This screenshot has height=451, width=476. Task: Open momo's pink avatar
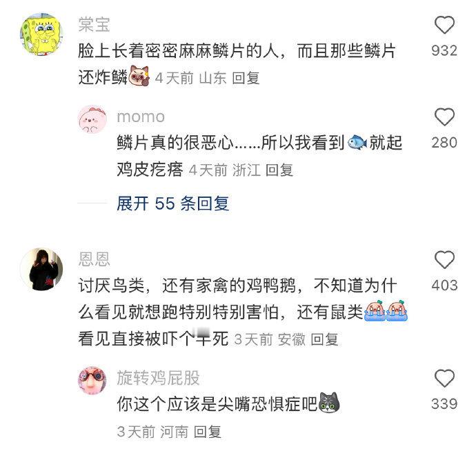92,119
